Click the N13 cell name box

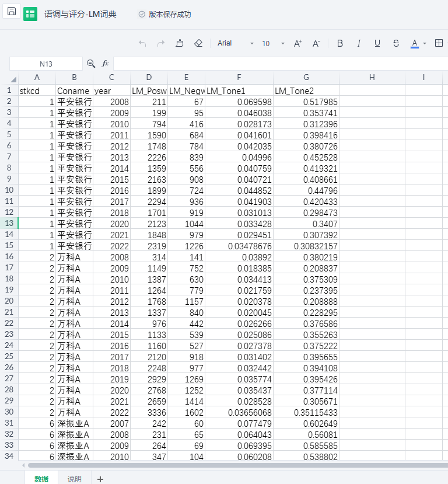(x=46, y=64)
